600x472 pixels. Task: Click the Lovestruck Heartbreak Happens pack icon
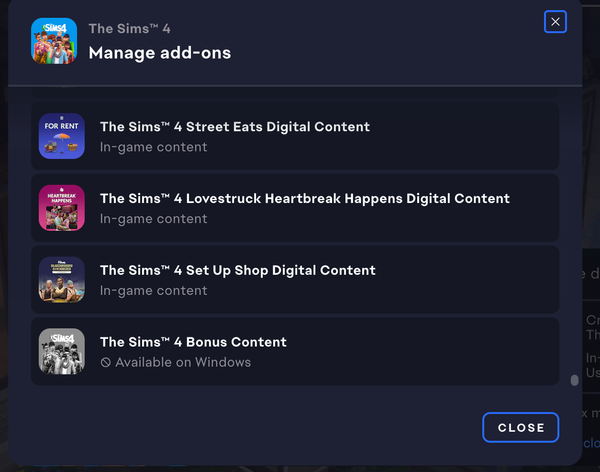click(x=61, y=208)
